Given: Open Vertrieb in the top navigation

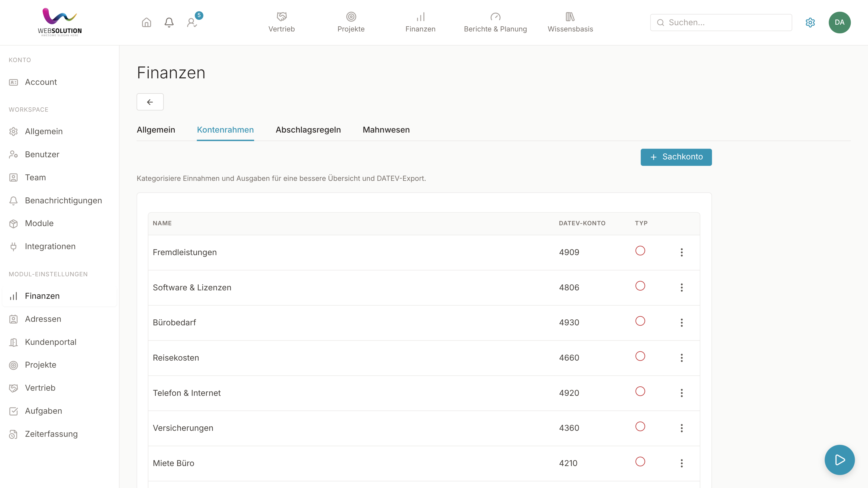Looking at the screenshot, I should click(x=281, y=23).
